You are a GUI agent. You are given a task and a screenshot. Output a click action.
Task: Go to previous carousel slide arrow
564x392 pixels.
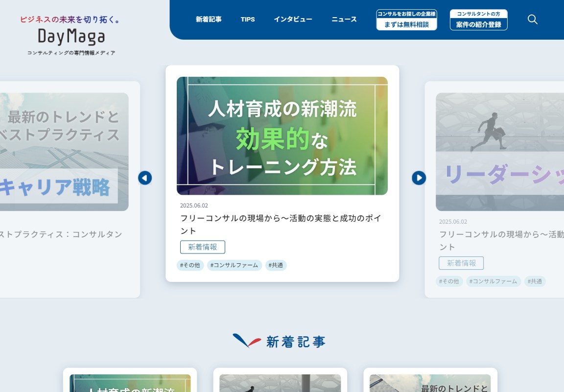145,178
